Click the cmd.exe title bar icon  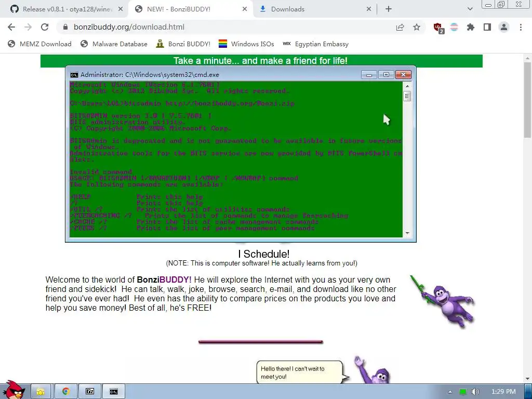(74, 75)
